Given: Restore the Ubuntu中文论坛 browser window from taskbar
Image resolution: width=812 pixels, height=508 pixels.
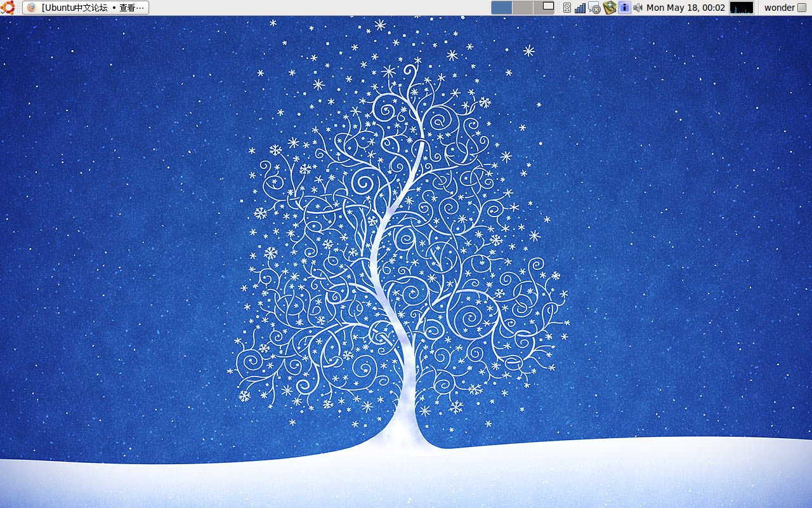Looking at the screenshot, I should pyautogui.click(x=86, y=8).
